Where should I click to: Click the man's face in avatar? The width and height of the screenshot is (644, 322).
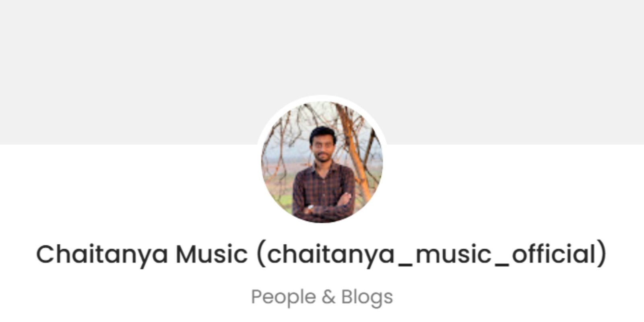click(322, 146)
